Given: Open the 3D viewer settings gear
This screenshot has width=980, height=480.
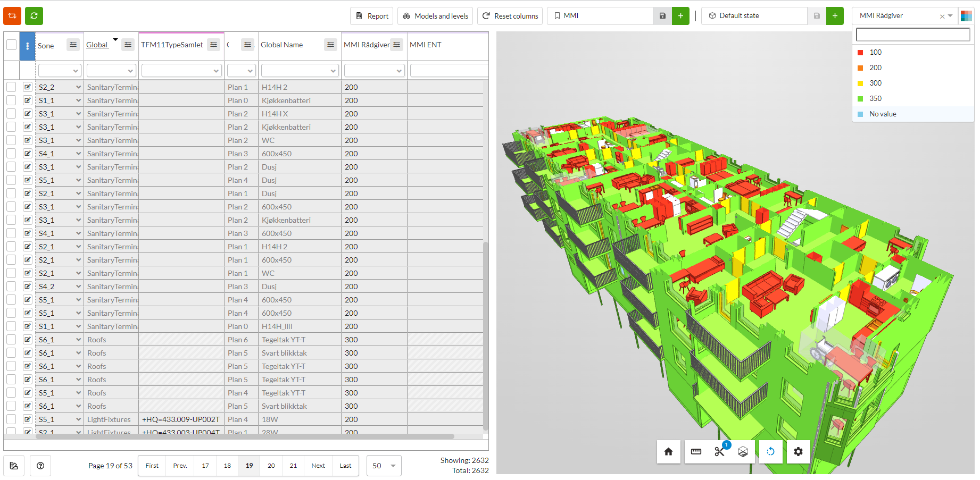Looking at the screenshot, I should pyautogui.click(x=798, y=452).
